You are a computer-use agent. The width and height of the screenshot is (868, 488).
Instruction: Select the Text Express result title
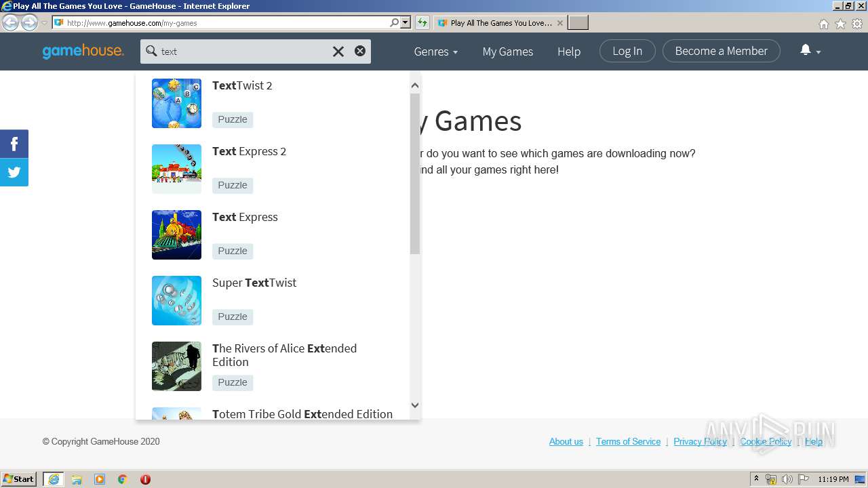[x=245, y=217]
